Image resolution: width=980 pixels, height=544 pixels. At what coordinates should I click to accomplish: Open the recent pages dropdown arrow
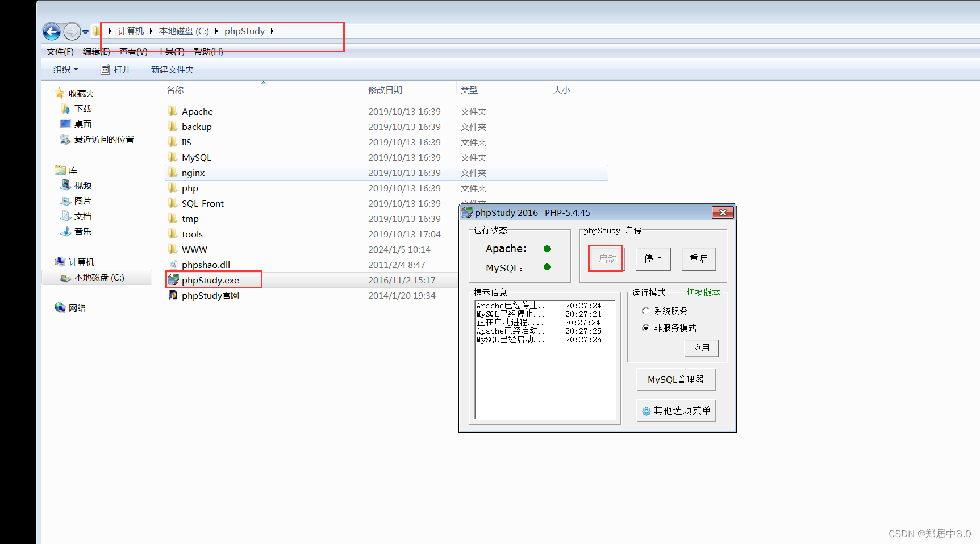pyautogui.click(x=85, y=32)
